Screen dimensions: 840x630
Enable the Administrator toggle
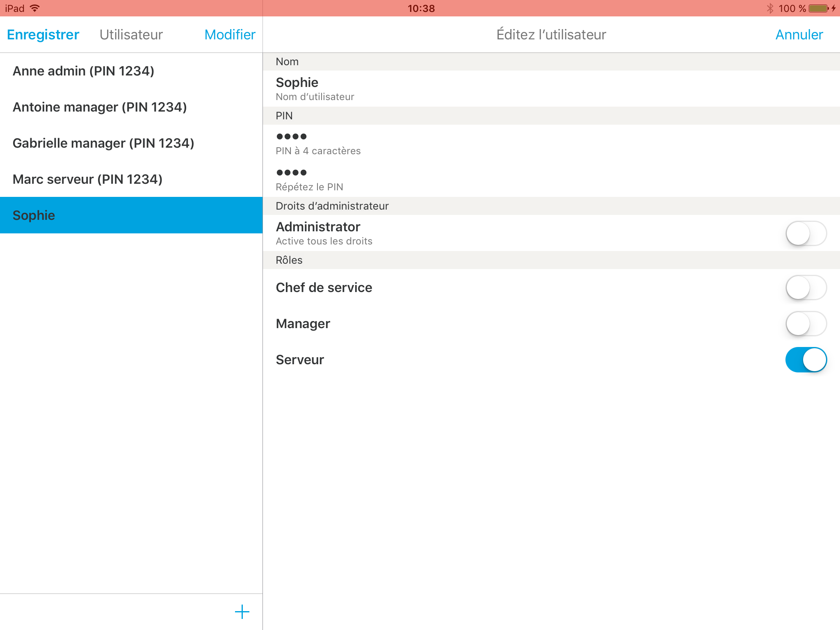point(806,233)
